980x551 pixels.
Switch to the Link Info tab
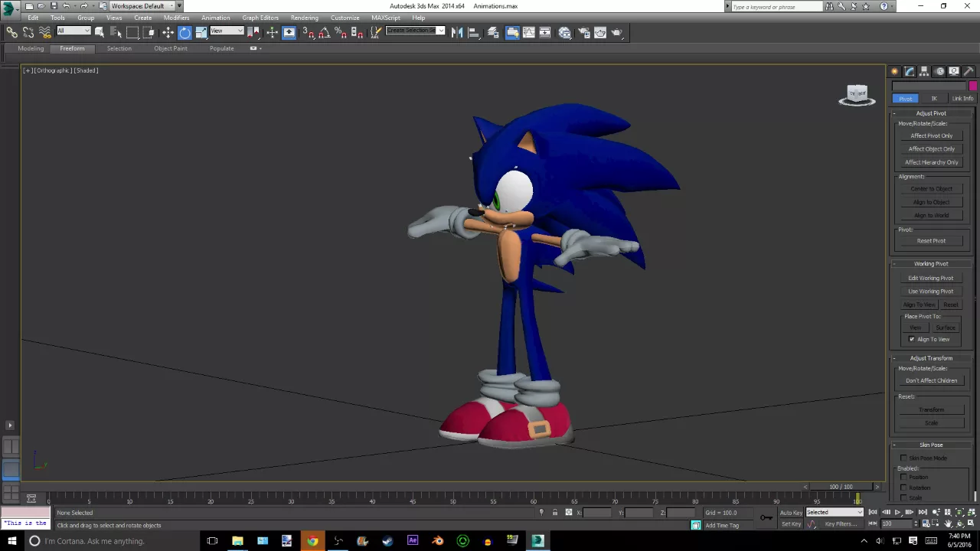962,99
